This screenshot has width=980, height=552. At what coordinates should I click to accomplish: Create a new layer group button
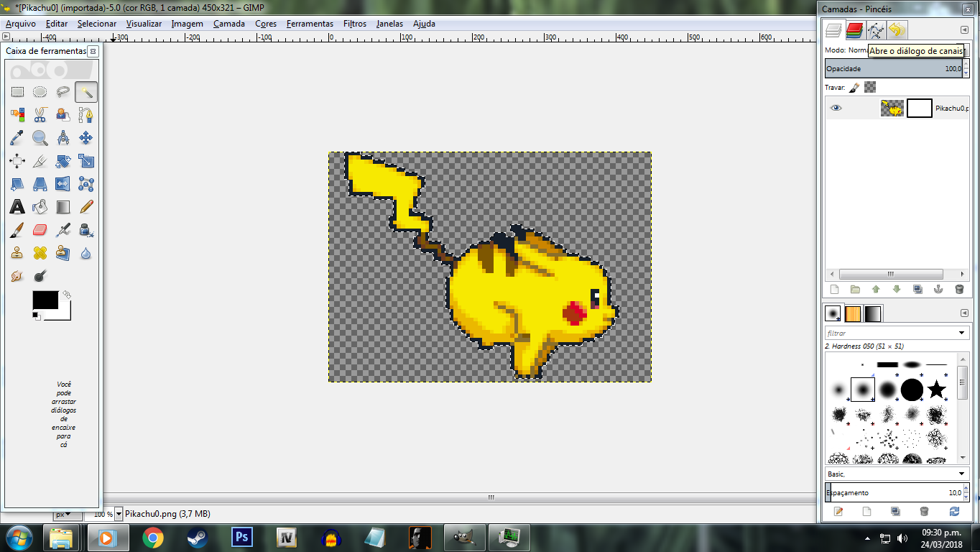click(855, 290)
